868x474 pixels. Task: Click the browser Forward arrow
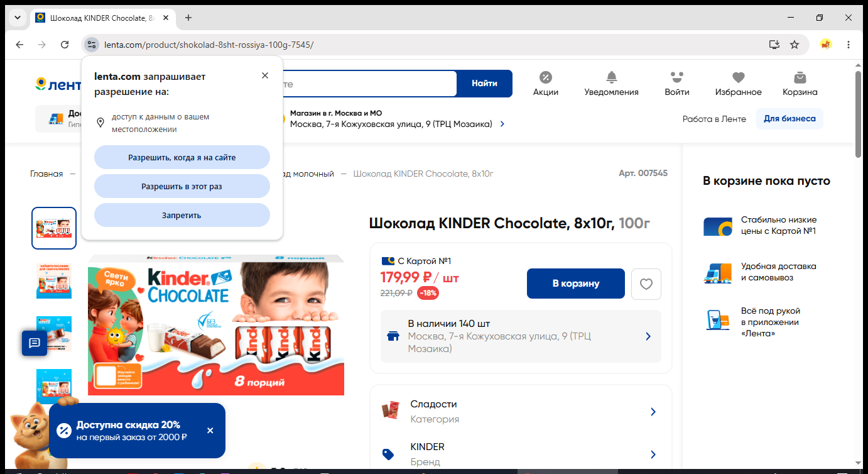[x=42, y=45]
